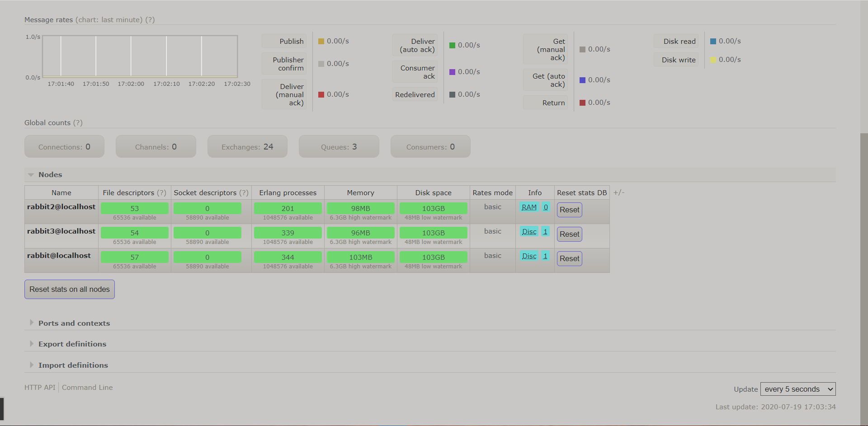Expand Ports and contexts section
The height and width of the screenshot is (426, 868).
coord(74,323)
